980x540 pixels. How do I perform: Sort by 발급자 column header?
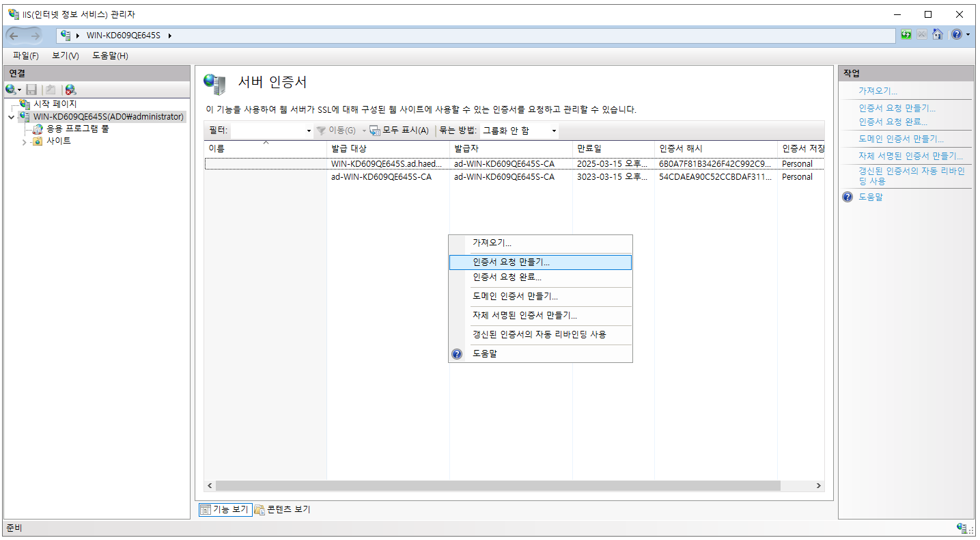tap(511, 148)
